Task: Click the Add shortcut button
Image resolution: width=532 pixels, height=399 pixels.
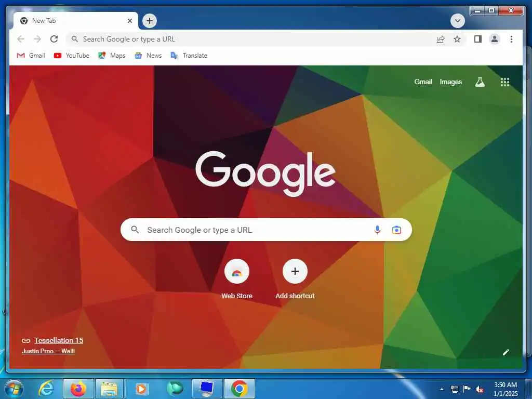Action: pyautogui.click(x=295, y=279)
